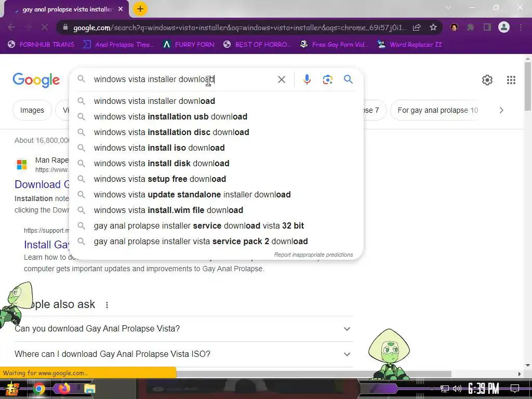532x399 pixels.
Task: Click into the Google search text field
Action: click(183, 79)
